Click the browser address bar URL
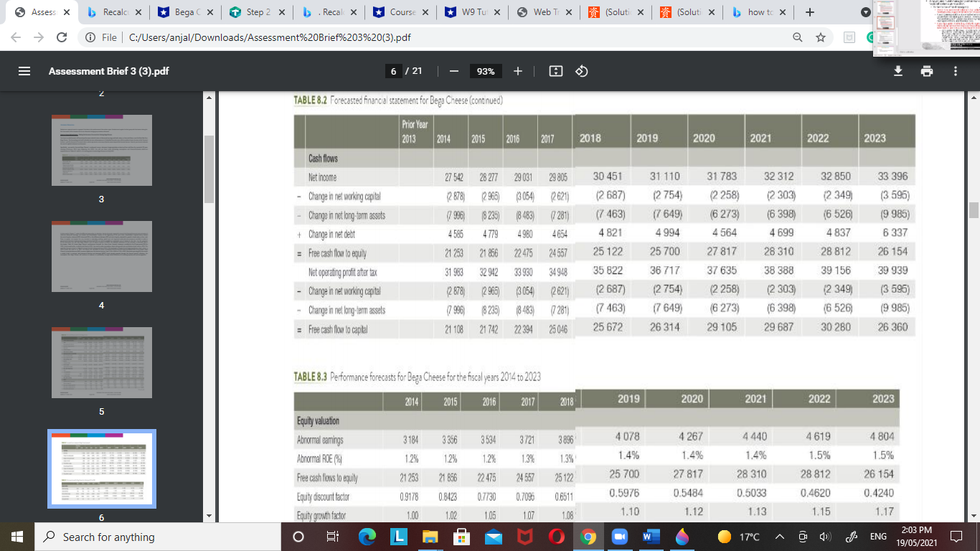This screenshot has height=551, width=980. (270, 37)
